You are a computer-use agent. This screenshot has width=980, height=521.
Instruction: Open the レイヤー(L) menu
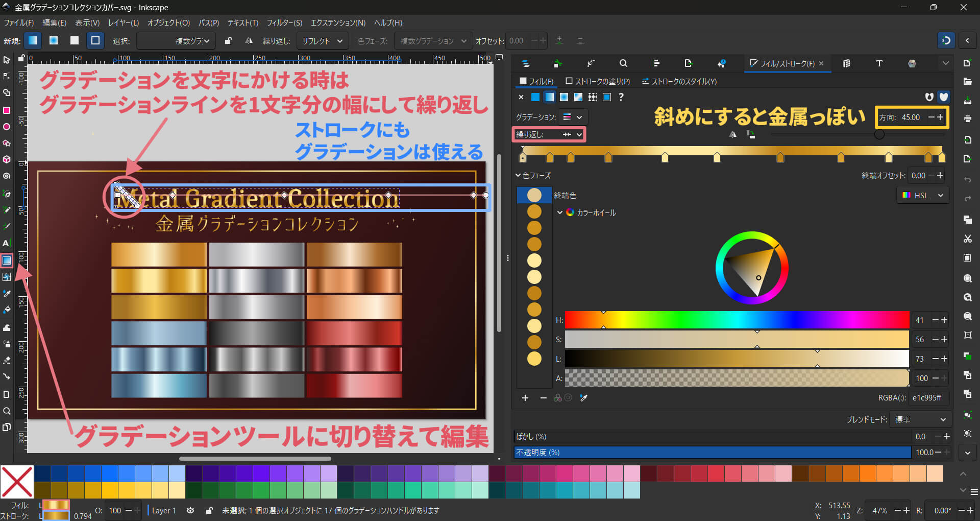123,22
